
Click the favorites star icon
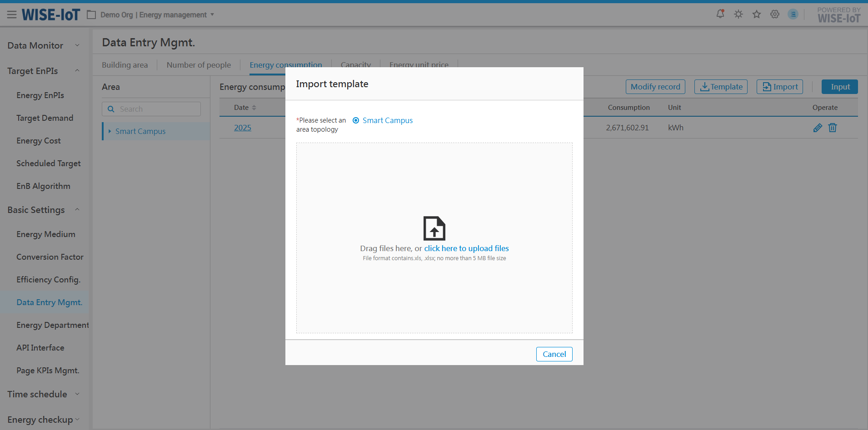point(757,14)
